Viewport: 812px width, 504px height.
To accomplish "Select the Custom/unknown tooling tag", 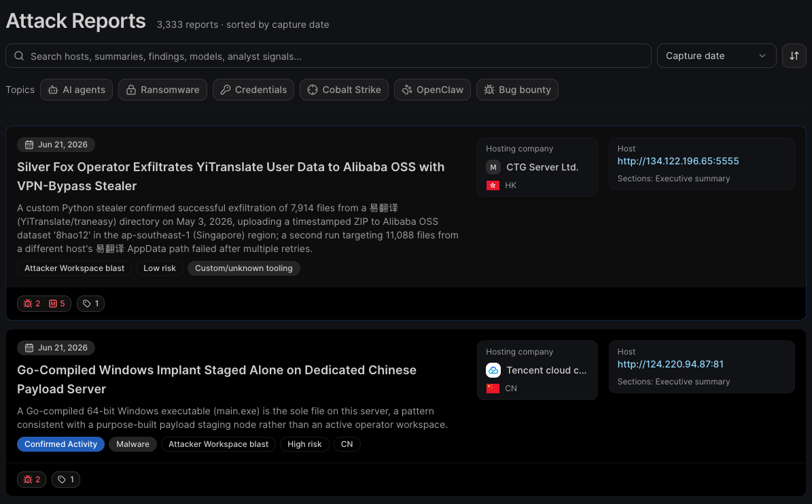I will (x=243, y=268).
